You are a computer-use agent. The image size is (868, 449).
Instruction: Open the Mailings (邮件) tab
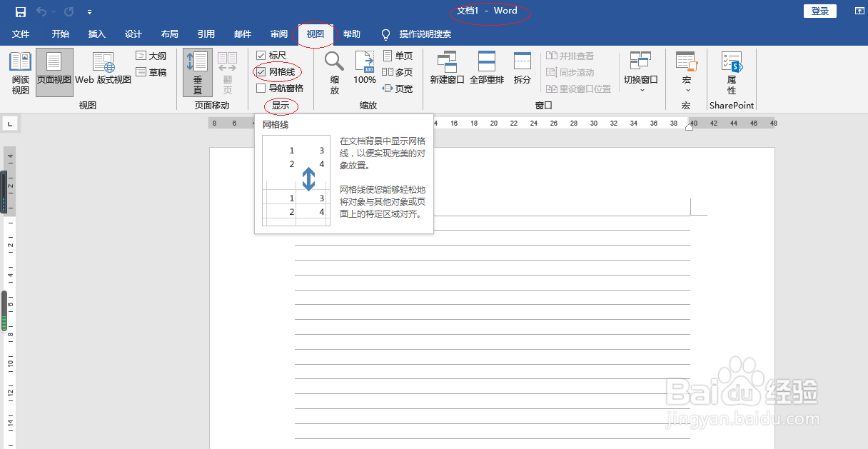[x=243, y=34]
